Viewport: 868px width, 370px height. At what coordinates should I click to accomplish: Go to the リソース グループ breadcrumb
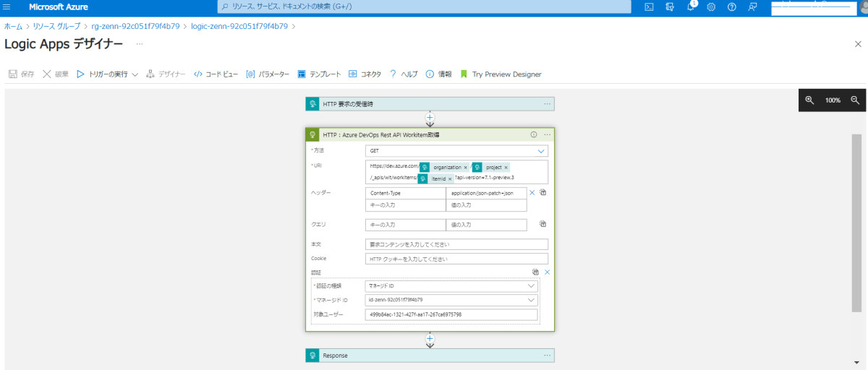(57, 26)
